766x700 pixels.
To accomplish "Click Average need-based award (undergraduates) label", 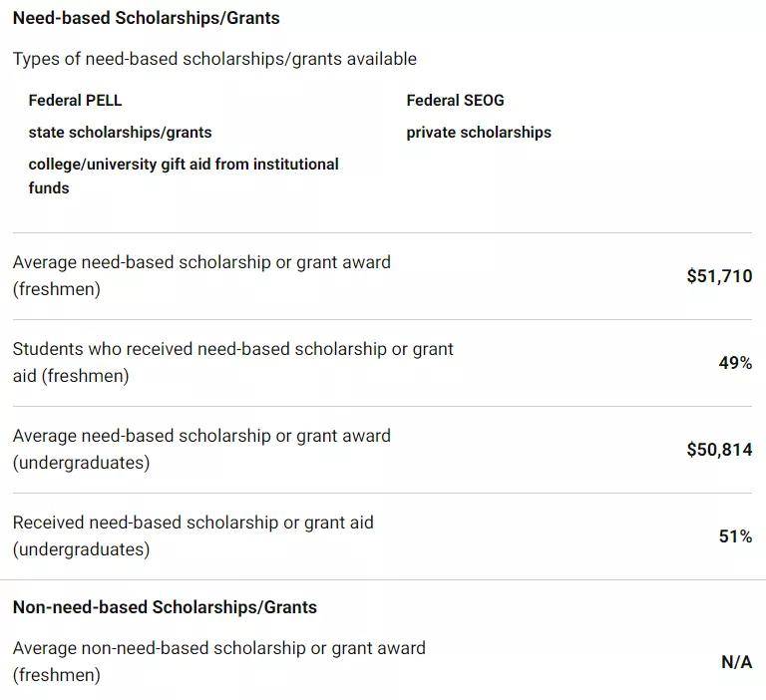I will click(x=201, y=449).
